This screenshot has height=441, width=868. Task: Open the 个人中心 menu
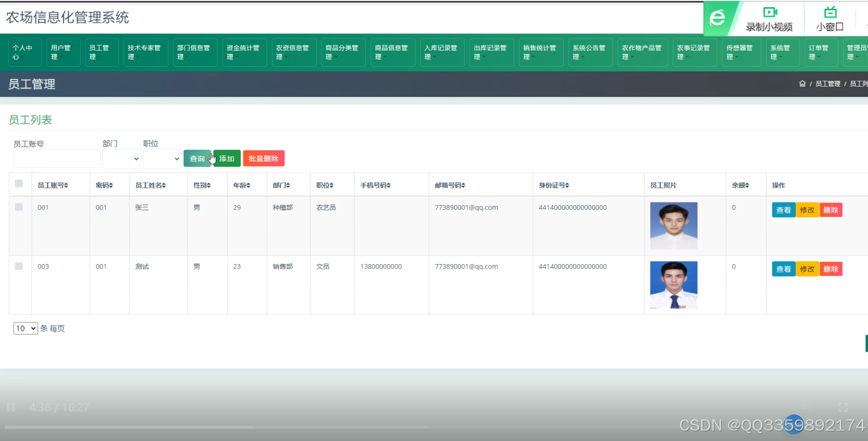click(x=25, y=52)
